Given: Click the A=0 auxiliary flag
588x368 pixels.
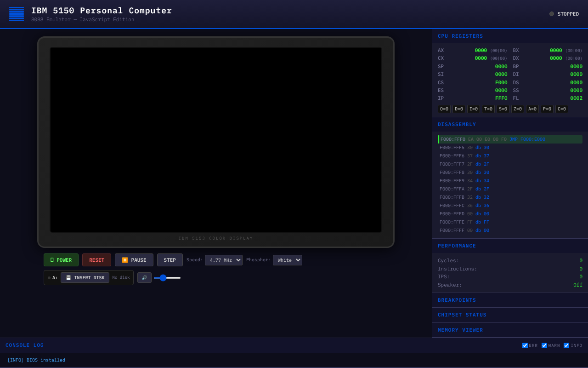Looking at the screenshot, I should tap(532, 109).
